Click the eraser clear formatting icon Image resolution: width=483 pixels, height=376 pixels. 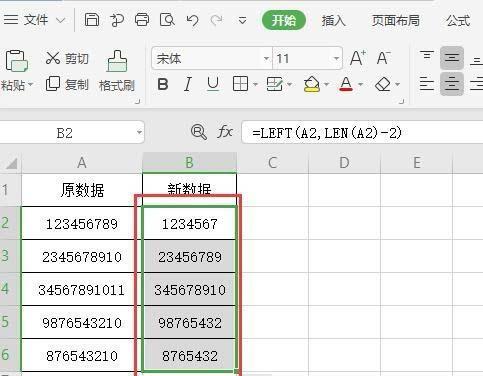(383, 84)
